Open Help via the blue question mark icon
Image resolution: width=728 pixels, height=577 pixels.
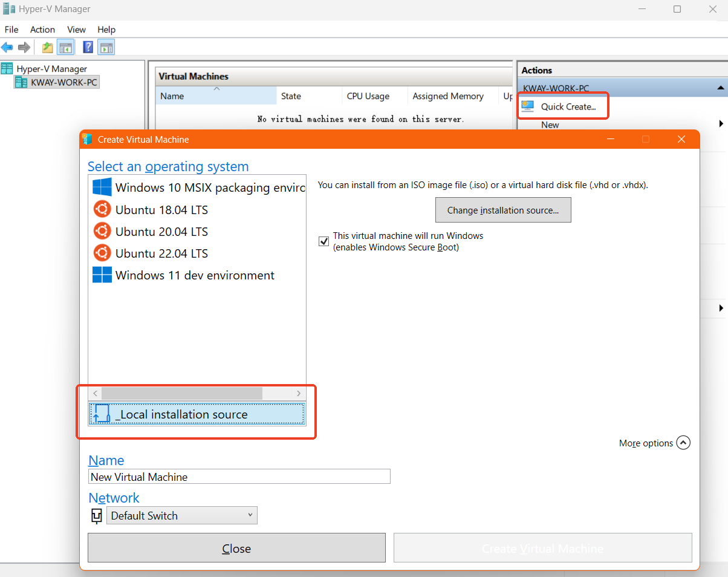pyautogui.click(x=88, y=47)
